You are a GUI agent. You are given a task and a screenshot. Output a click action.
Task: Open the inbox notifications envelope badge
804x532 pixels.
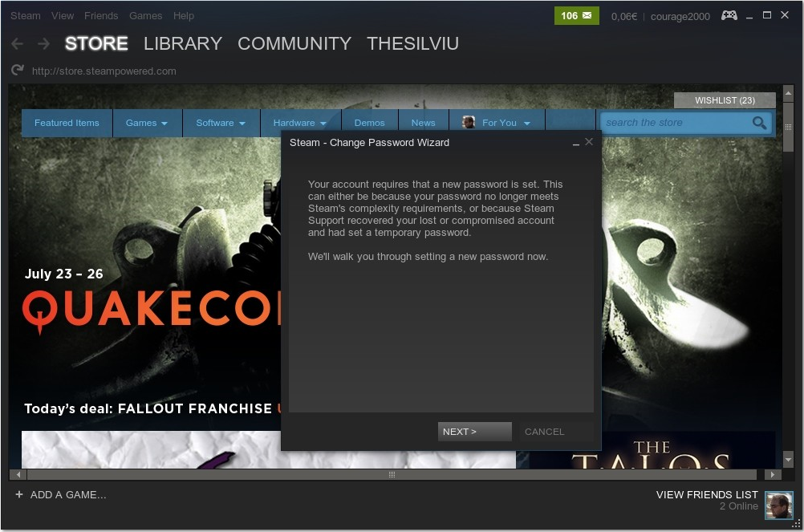[x=576, y=16]
